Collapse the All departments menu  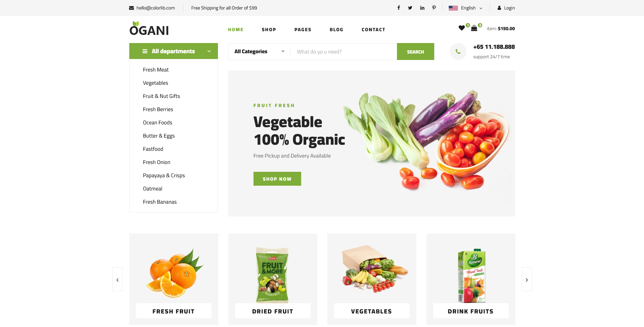click(x=174, y=51)
